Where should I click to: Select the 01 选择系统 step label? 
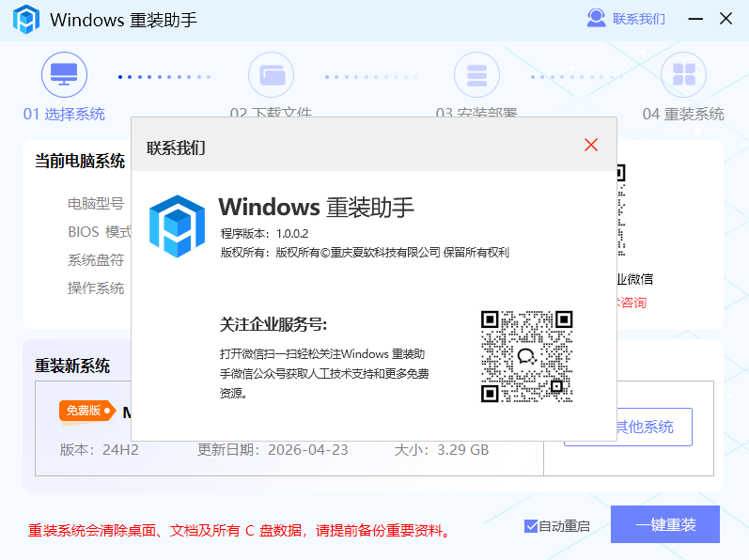(64, 114)
